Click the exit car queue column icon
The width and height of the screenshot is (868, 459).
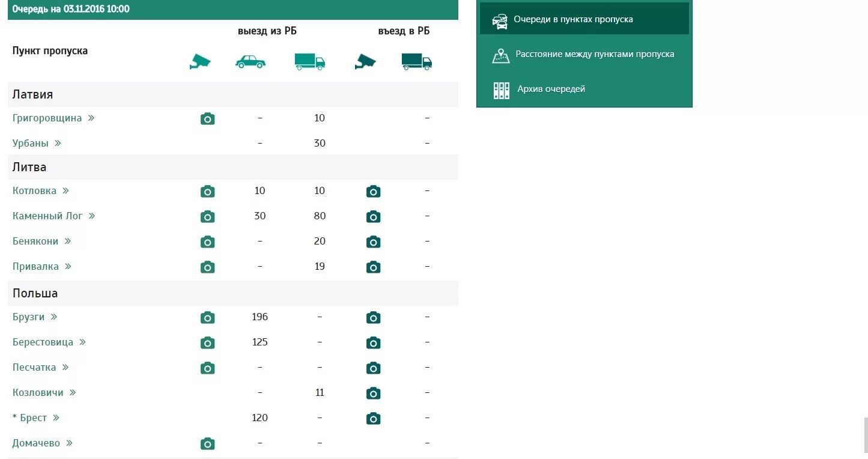tap(250, 61)
